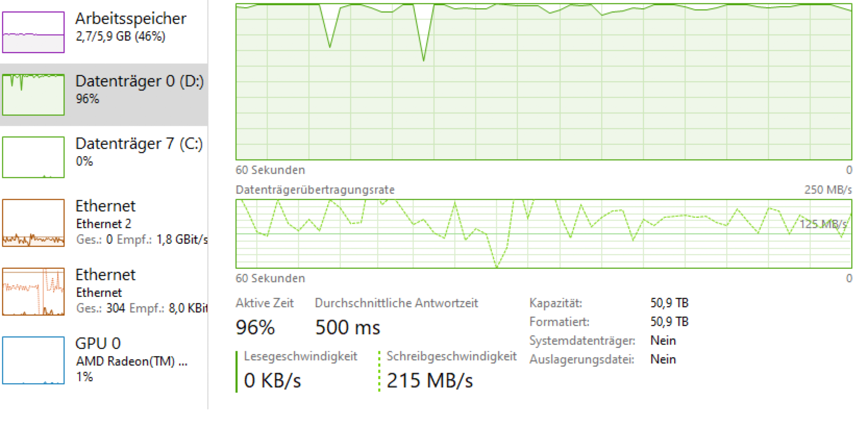Click the 60 Sekunden timeline label

click(269, 170)
